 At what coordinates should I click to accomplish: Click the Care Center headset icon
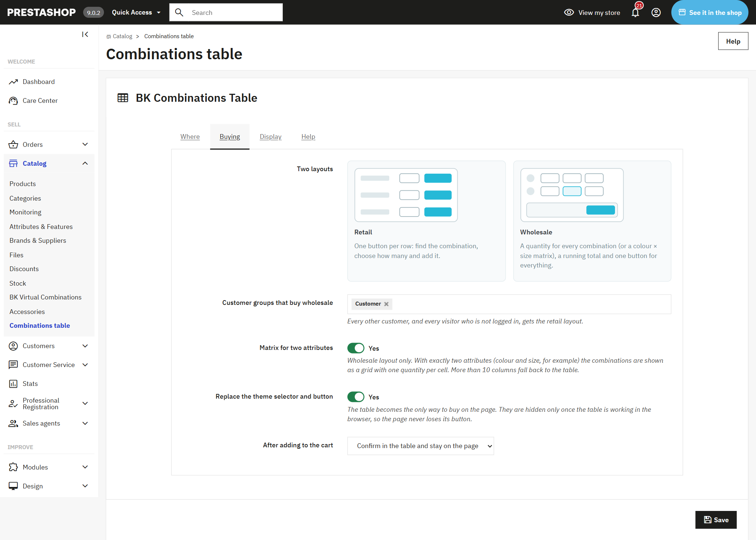pos(13,101)
